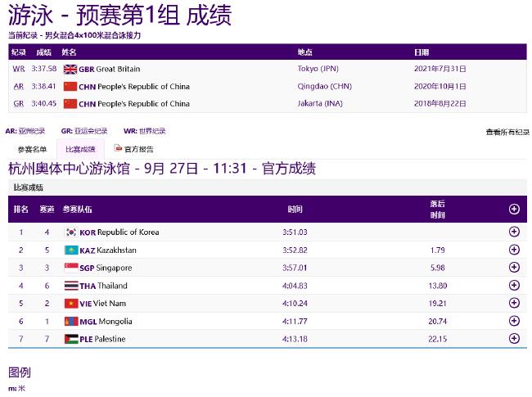Screen dimensions: 532x397
Task: Click the 图例 legend heading
Action: point(20,372)
